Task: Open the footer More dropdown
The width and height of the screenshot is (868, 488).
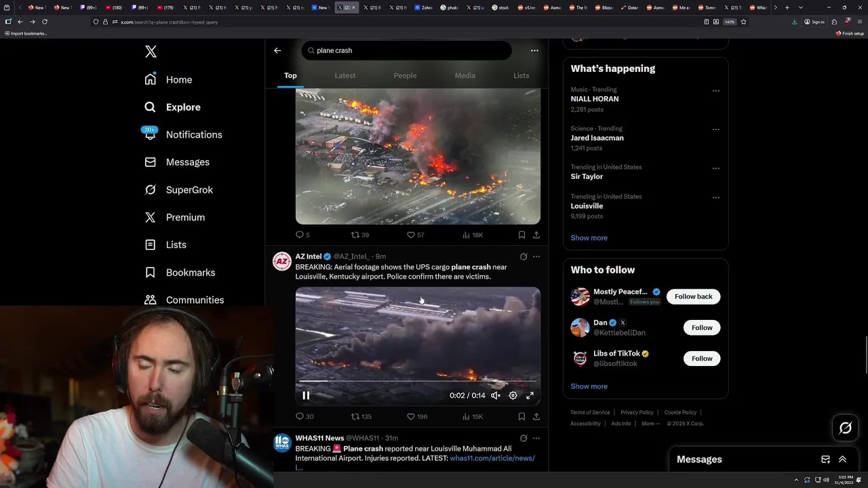Action: [x=650, y=424]
